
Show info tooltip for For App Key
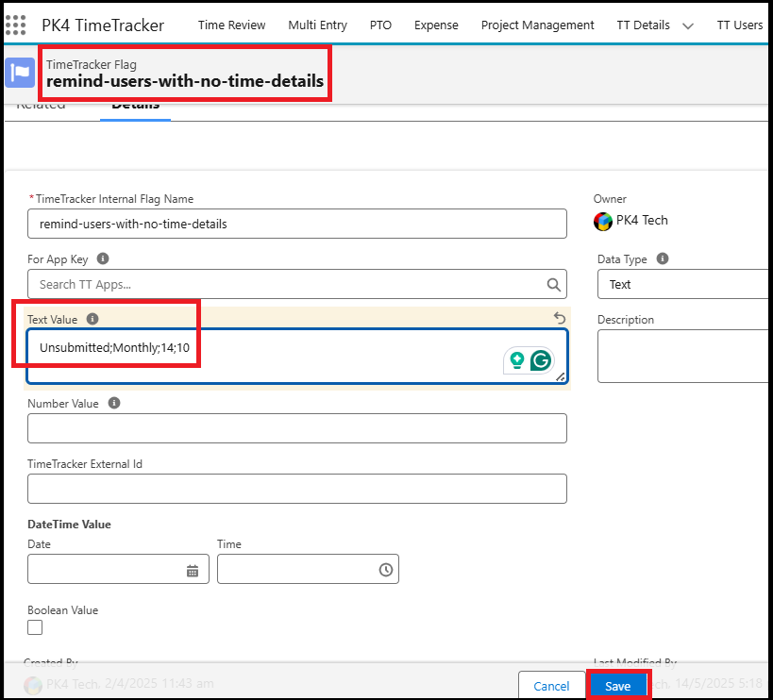pos(103,258)
